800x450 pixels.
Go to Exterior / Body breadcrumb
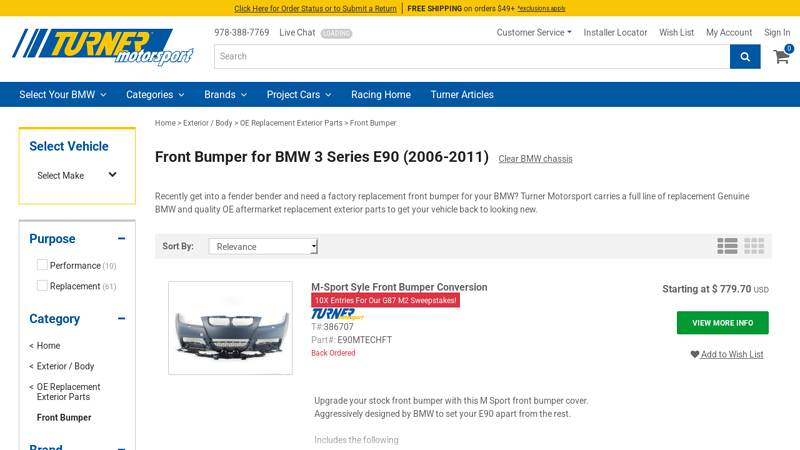click(x=207, y=123)
